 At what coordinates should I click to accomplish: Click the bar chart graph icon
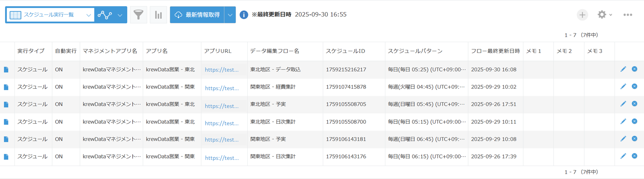(x=158, y=15)
